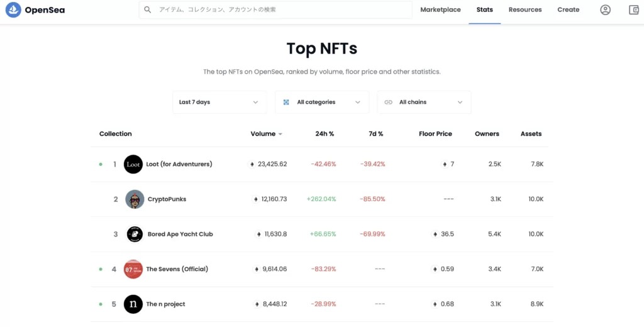Image resolution: width=644 pixels, height=327 pixels.
Task: Click the -28.99% value
Action: [324, 304]
